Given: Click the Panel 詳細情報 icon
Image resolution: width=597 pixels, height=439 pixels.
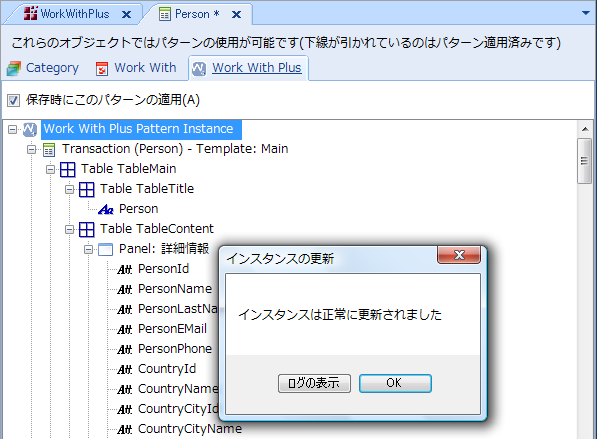Looking at the screenshot, I should [x=105, y=249].
